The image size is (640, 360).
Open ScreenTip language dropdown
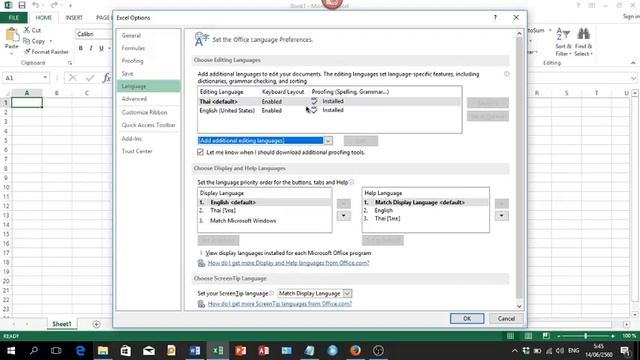[347, 293]
